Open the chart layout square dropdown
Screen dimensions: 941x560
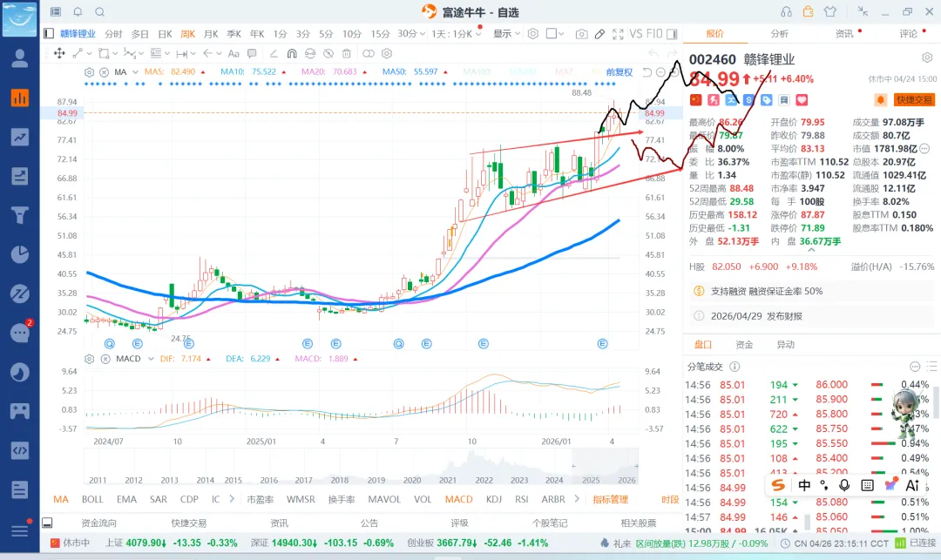coord(555,34)
